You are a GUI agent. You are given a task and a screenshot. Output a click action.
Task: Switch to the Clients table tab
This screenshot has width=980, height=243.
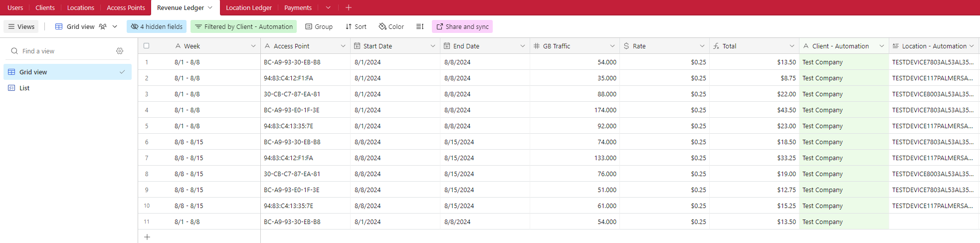[45, 7]
